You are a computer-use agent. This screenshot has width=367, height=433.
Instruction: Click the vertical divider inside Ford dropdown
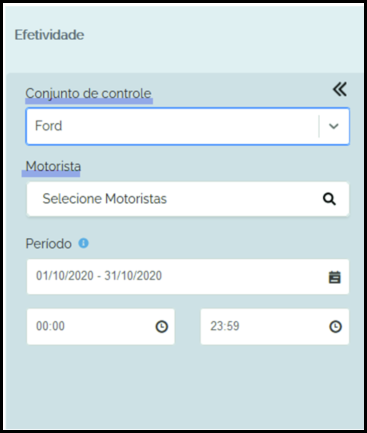(x=319, y=126)
